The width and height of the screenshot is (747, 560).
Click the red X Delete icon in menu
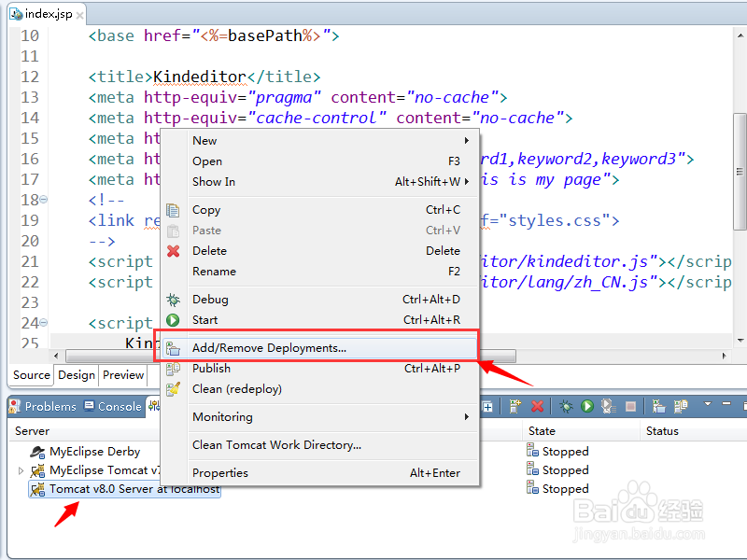point(173,251)
